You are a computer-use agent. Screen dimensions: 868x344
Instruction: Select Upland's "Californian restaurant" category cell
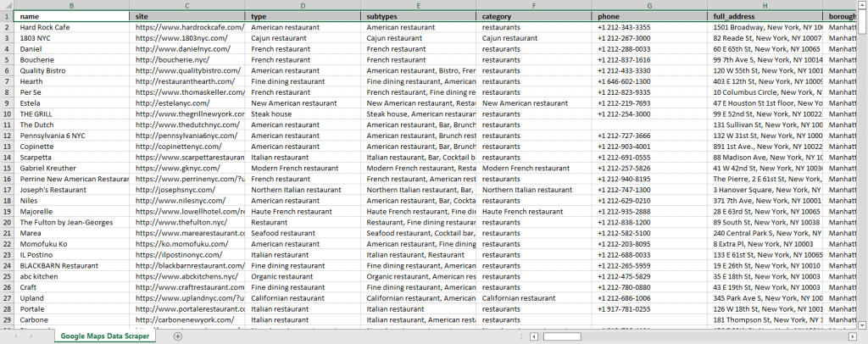coord(534,298)
